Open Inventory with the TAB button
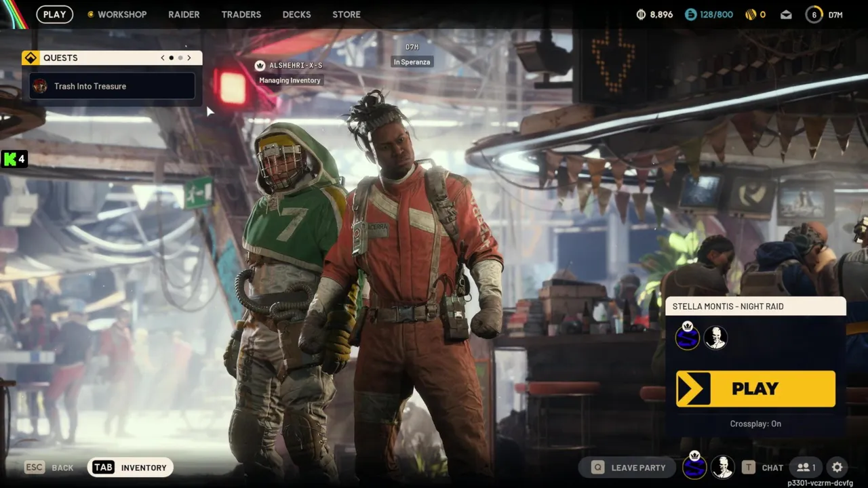This screenshot has height=488, width=868. [131, 467]
